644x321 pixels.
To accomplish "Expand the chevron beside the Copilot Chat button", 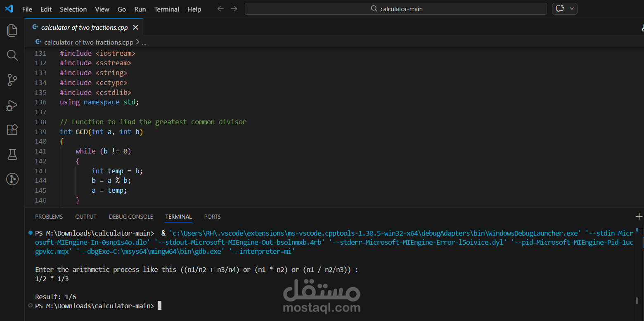I will 572,8.
